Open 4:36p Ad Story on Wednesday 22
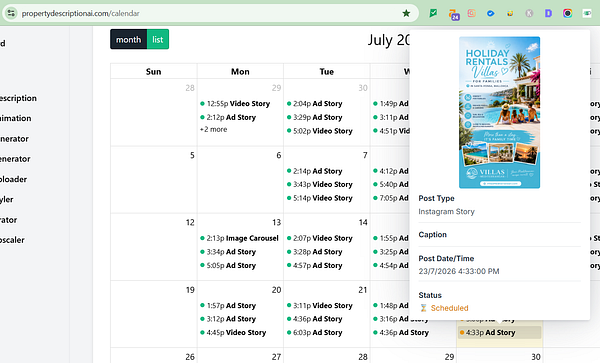 (x=401, y=333)
